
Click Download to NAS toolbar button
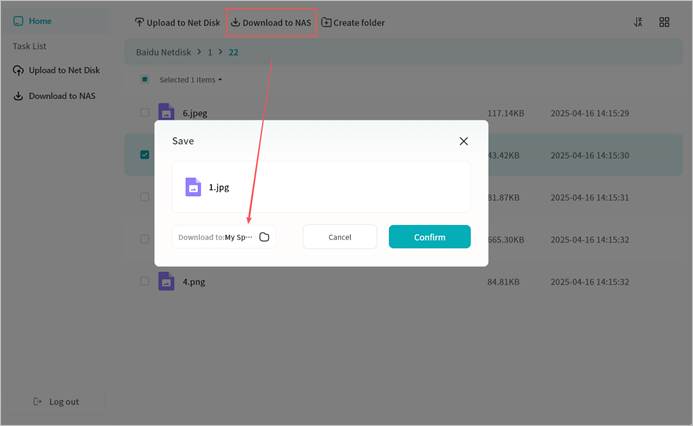pyautogui.click(x=271, y=22)
